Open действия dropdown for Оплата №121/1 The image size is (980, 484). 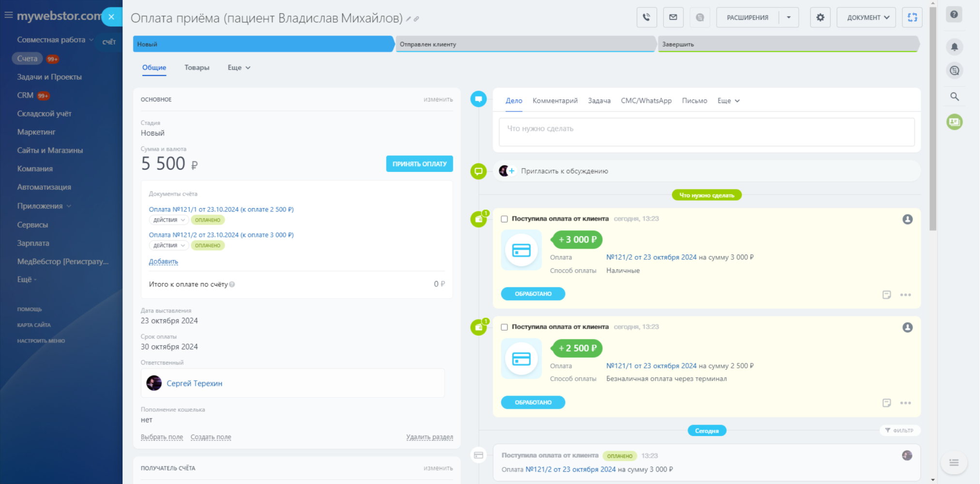168,220
